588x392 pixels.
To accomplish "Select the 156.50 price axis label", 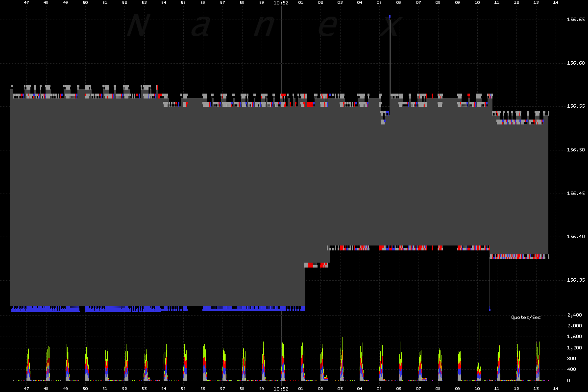I will (575, 150).
